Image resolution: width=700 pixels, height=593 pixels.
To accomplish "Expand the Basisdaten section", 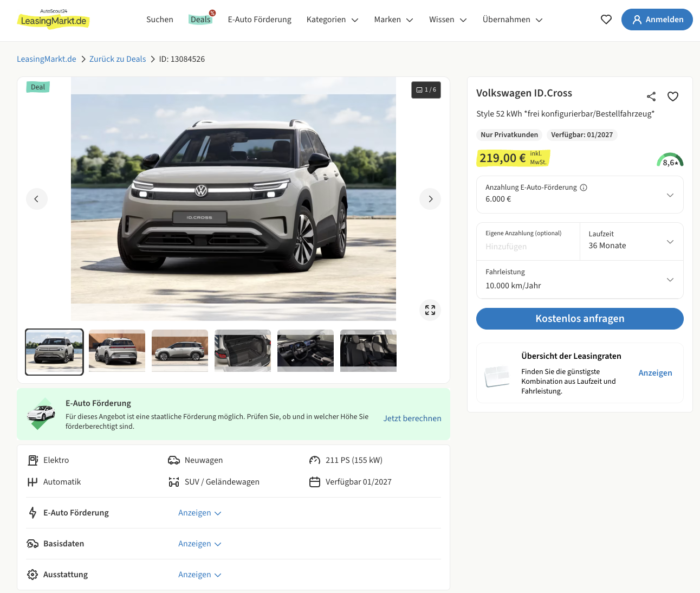I will [199, 544].
